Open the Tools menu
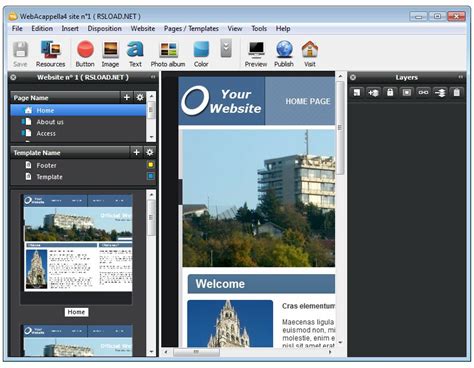This screenshot has height=368, width=474. (x=259, y=29)
